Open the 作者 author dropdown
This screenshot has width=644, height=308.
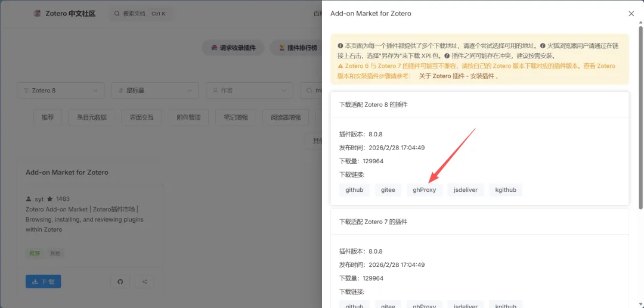[250, 90]
